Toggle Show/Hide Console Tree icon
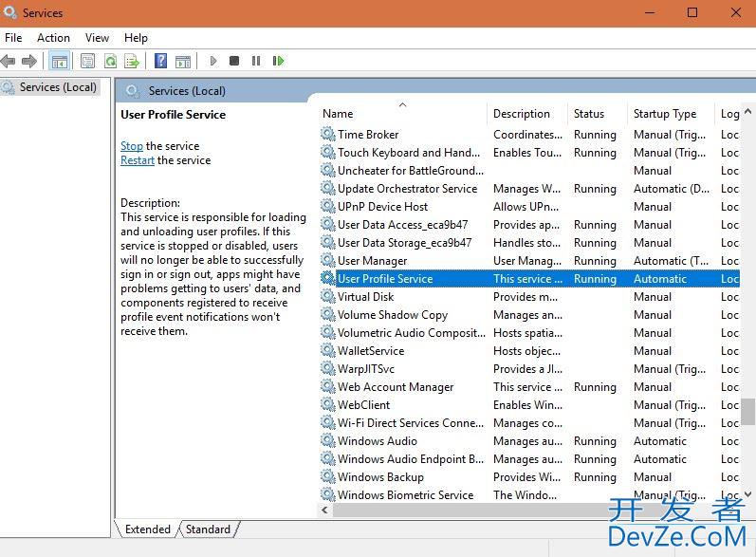Viewport: 756px width, 557px height. 60,62
